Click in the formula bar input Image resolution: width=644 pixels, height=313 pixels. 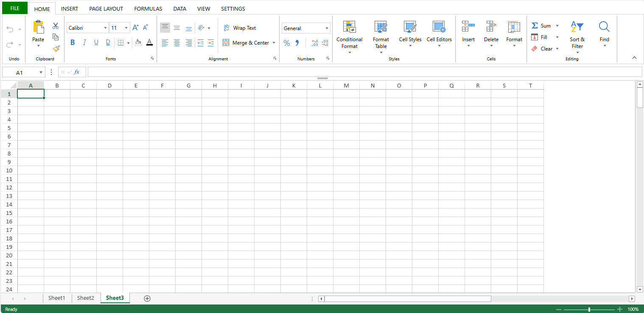365,72
